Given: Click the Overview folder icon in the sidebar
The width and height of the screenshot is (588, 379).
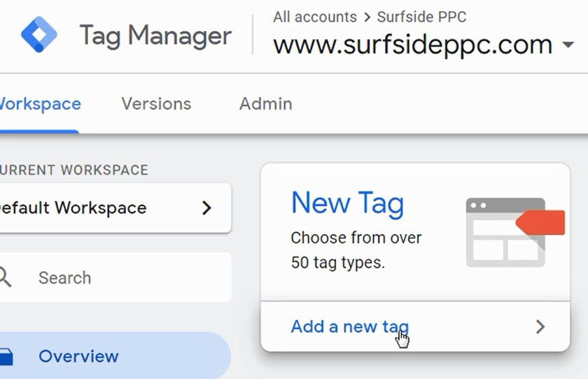Looking at the screenshot, I should pyautogui.click(x=5, y=357).
